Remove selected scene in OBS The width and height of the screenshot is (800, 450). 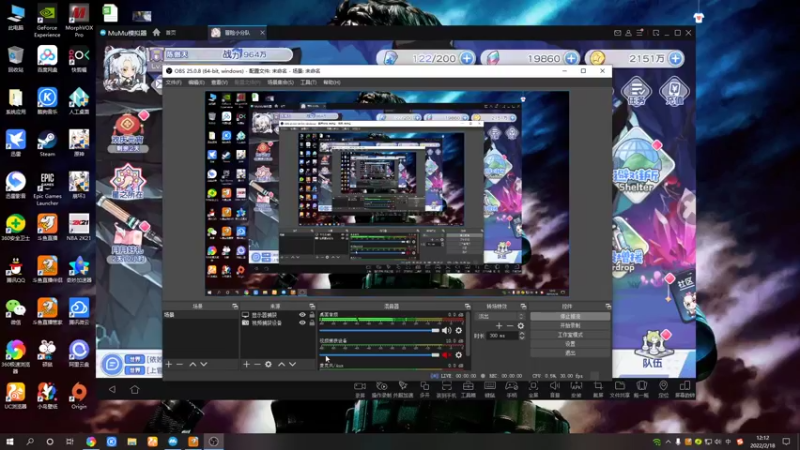click(180, 364)
